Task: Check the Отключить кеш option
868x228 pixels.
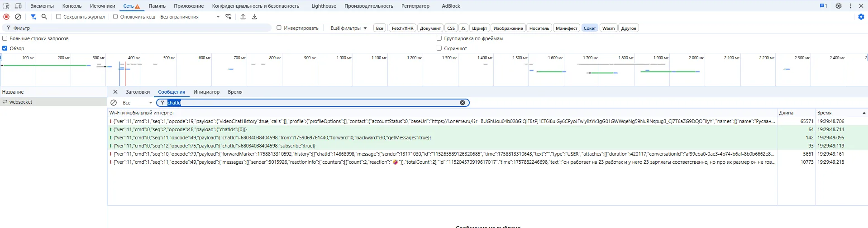Action: pyautogui.click(x=115, y=17)
